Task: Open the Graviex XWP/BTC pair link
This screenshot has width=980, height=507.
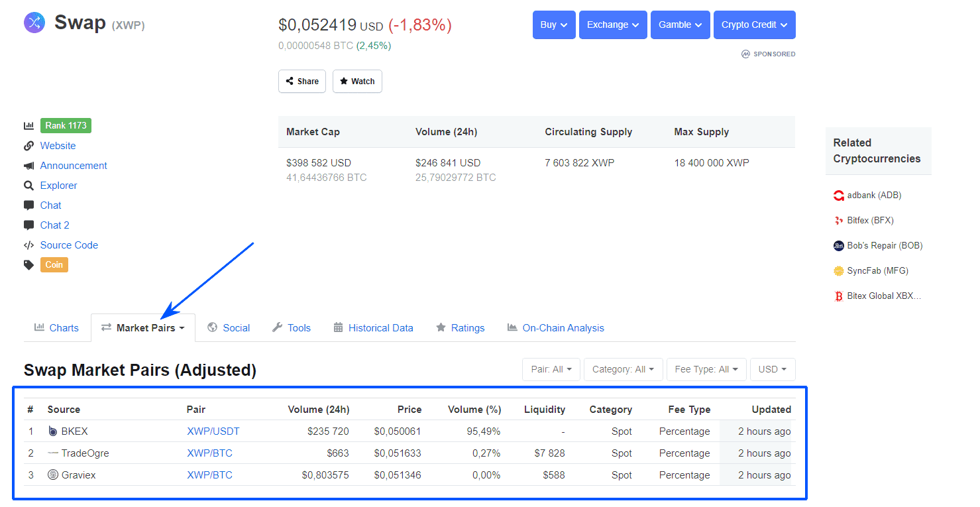Action: [x=209, y=475]
